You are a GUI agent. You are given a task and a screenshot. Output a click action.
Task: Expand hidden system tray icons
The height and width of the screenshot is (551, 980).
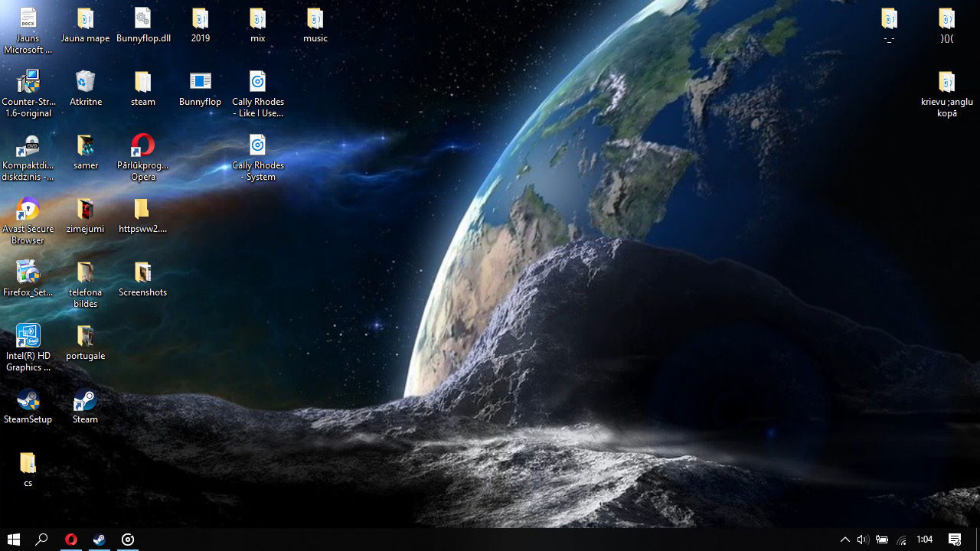coord(845,540)
